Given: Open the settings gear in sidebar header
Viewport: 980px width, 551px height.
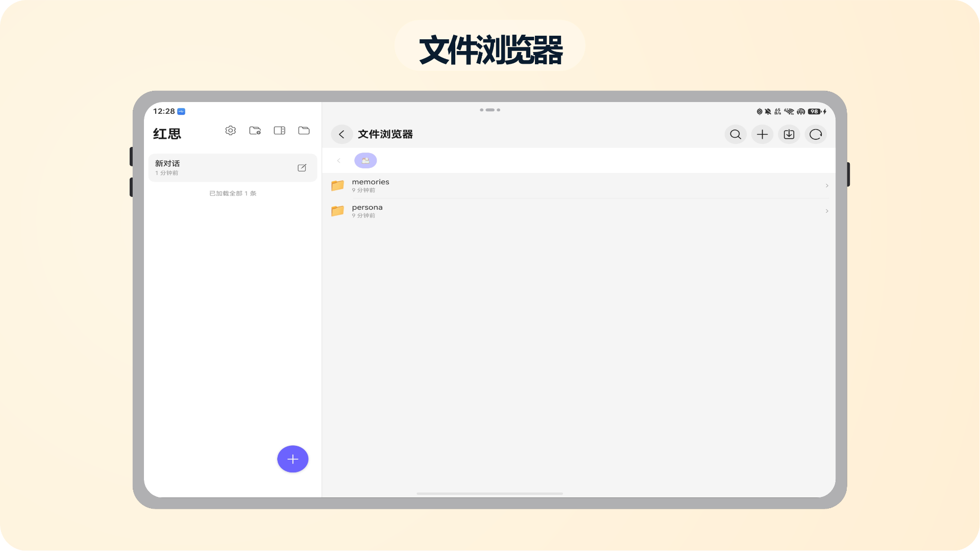Looking at the screenshot, I should [231, 131].
